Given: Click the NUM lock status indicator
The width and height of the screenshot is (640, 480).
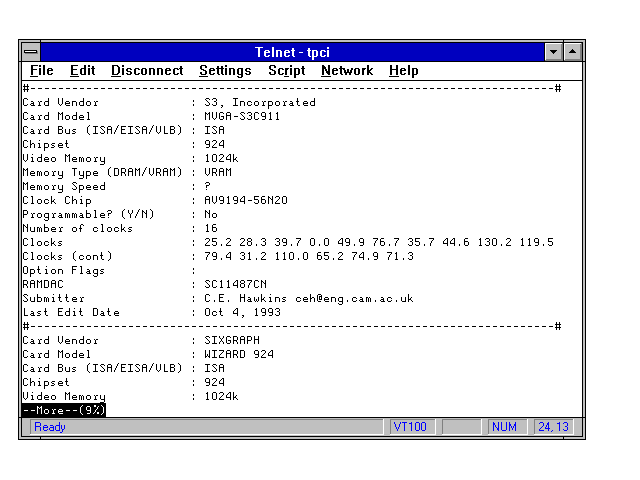Looking at the screenshot, I should 504,427.
